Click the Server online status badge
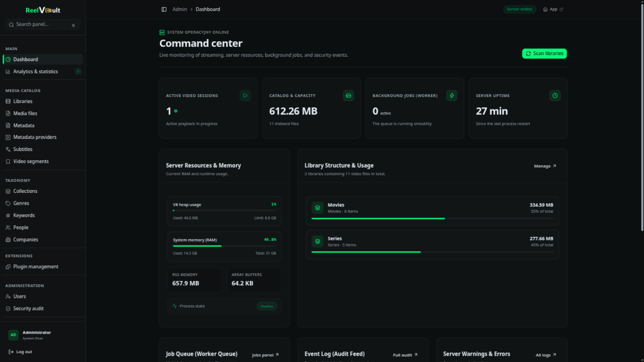Image resolution: width=644 pixels, height=362 pixels. (x=519, y=9)
